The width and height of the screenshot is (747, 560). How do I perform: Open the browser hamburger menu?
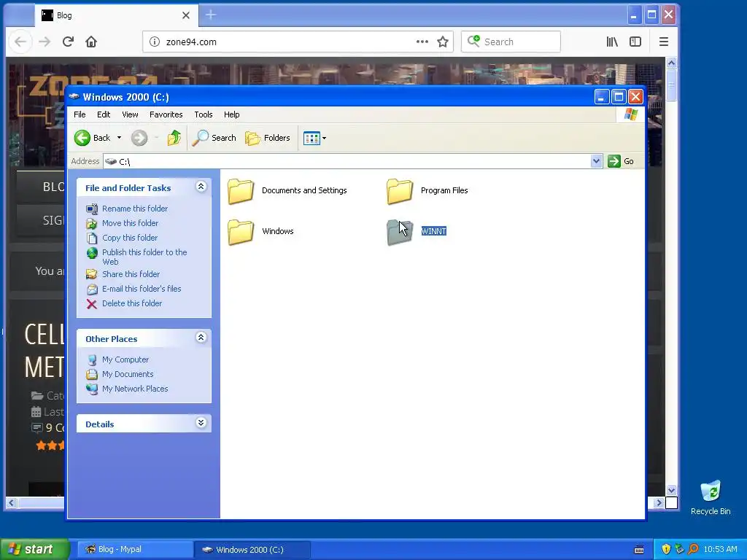click(664, 42)
